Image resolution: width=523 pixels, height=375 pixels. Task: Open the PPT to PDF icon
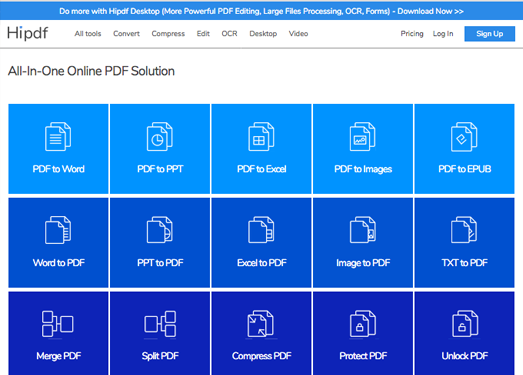[x=160, y=230]
